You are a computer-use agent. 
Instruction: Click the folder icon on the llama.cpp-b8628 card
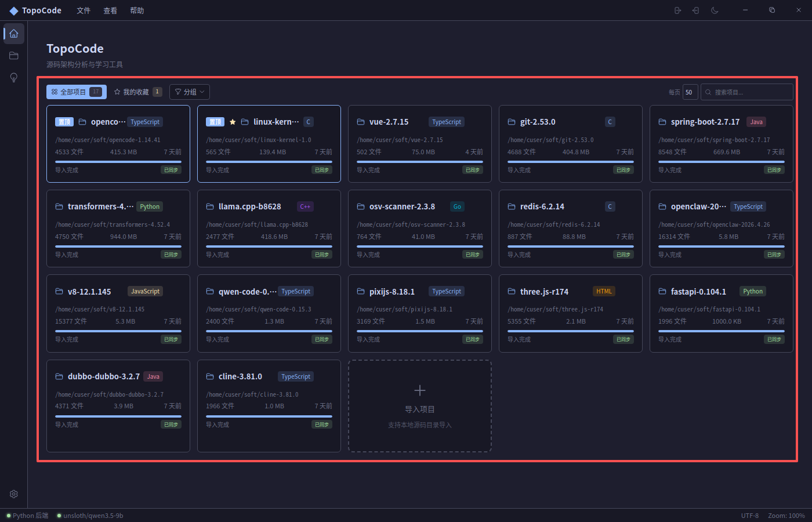pyautogui.click(x=210, y=206)
